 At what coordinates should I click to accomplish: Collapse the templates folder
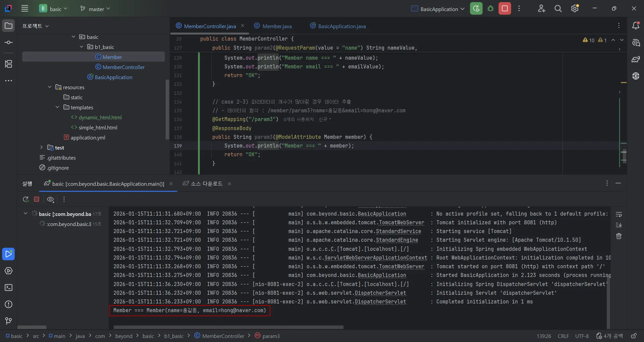coord(57,107)
